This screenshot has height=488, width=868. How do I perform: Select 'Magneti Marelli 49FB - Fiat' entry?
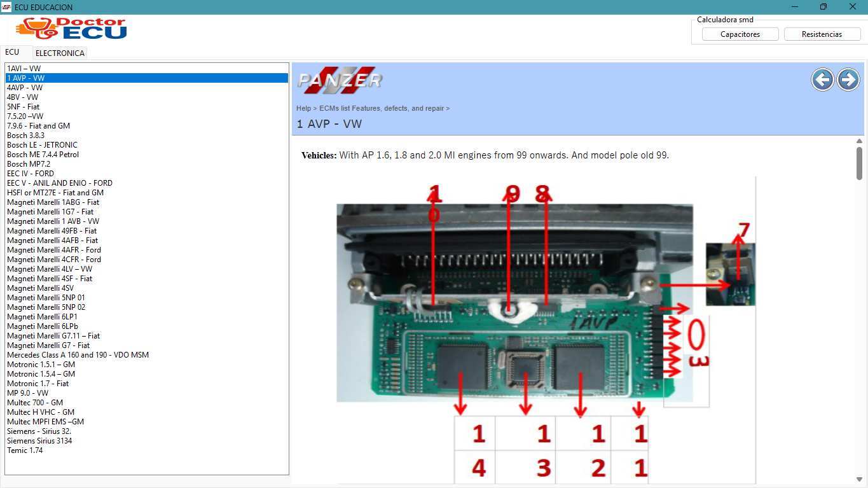coord(147,230)
